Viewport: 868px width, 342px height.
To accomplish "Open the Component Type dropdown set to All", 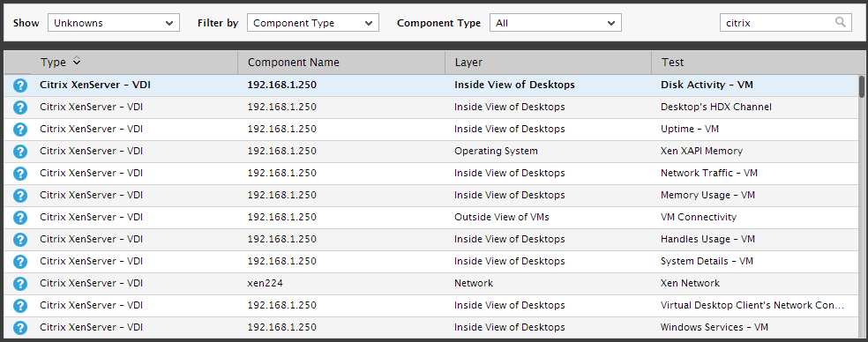I will [x=555, y=23].
